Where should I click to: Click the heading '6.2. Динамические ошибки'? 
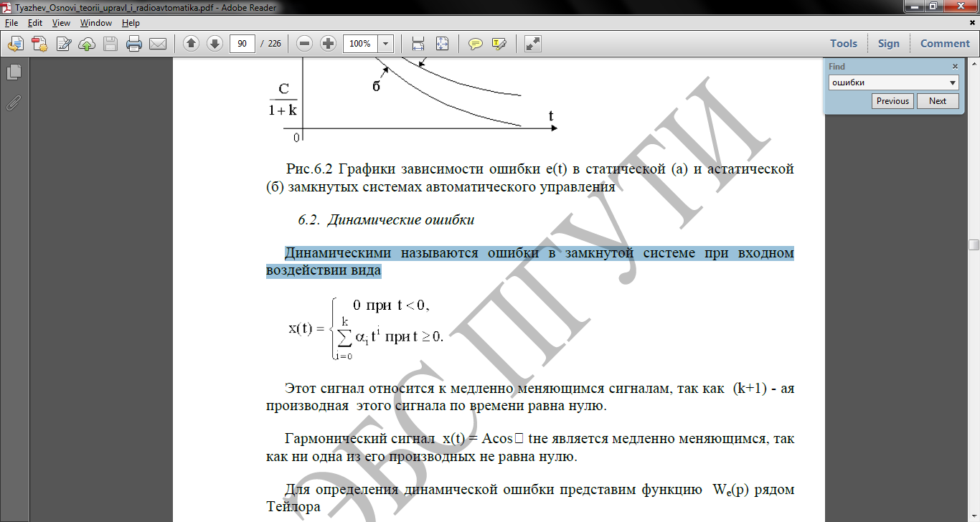click(x=386, y=220)
